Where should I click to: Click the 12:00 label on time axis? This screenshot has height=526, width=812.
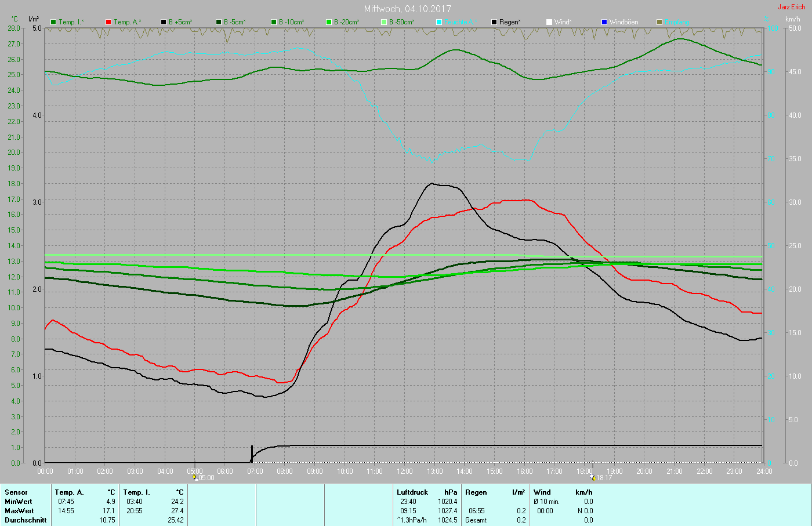(x=405, y=471)
